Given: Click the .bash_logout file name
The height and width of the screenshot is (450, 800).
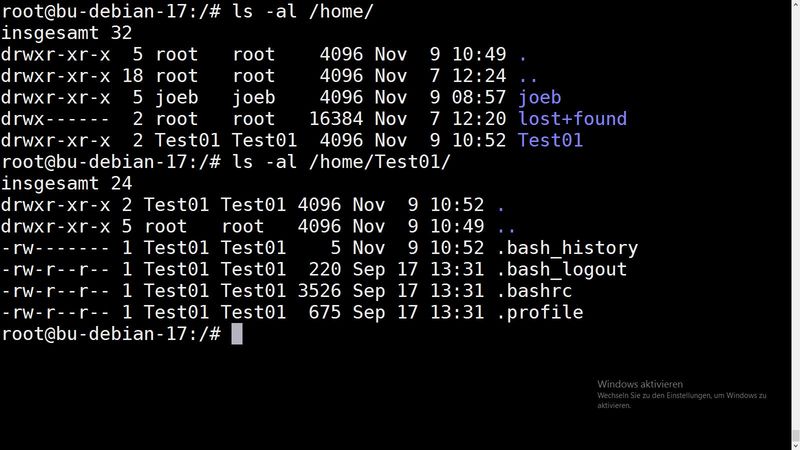Looking at the screenshot, I should point(561,269).
